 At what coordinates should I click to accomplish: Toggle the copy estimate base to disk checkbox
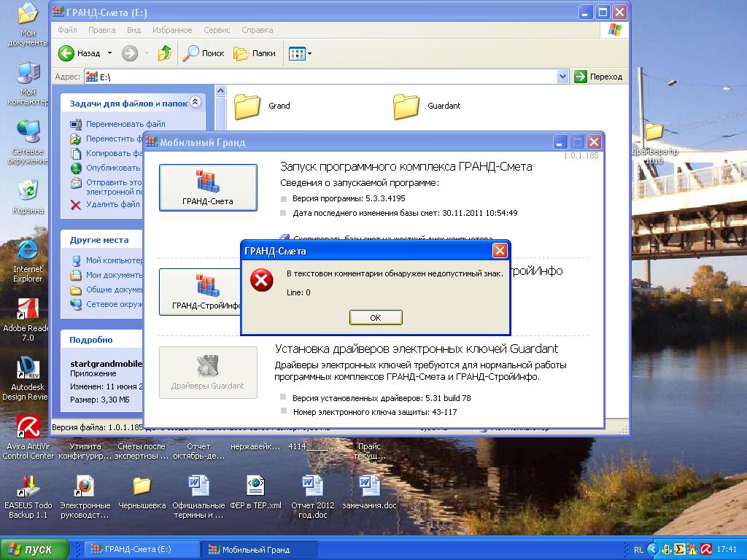(x=285, y=238)
